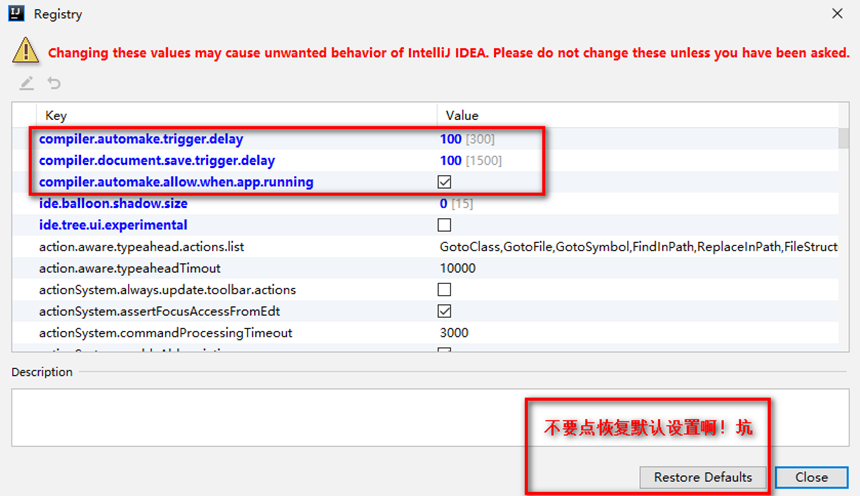The image size is (860, 496).
Task: Click the ide.balloon.shadow.size value 0
Action: pos(444,204)
